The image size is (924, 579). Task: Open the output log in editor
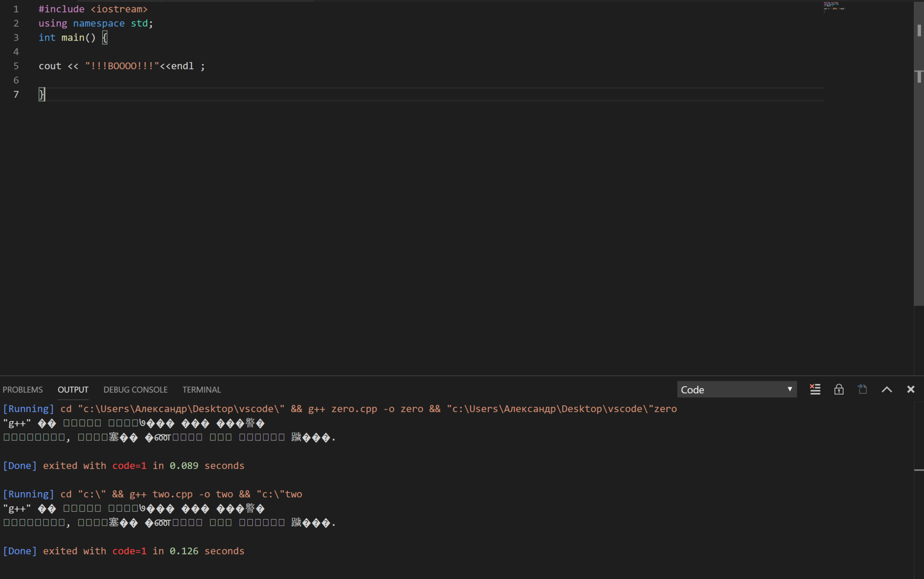862,390
